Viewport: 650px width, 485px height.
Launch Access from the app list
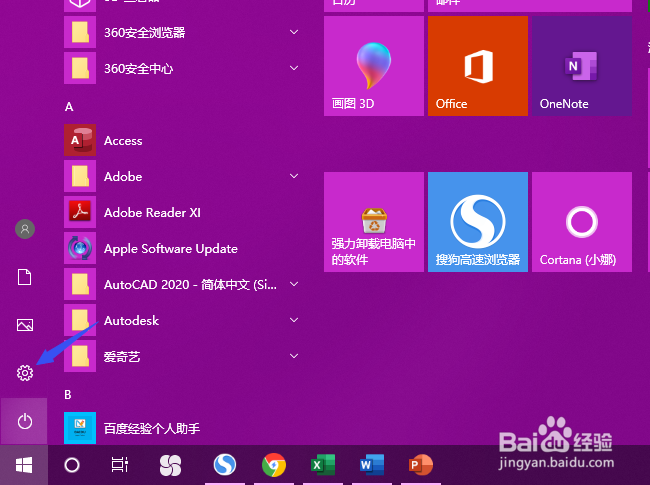(x=182, y=141)
